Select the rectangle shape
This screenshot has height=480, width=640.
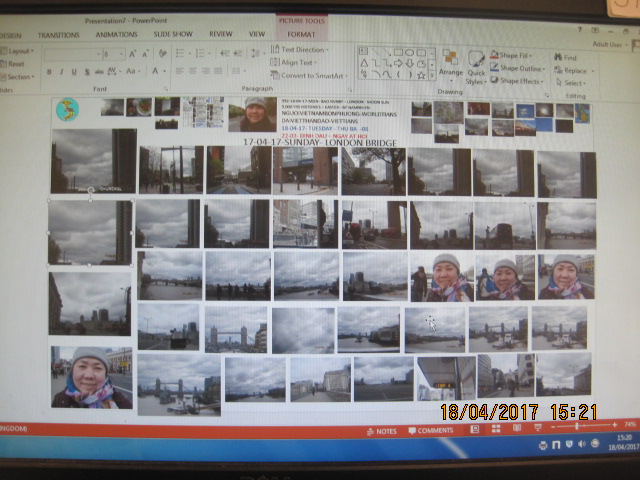398,52
